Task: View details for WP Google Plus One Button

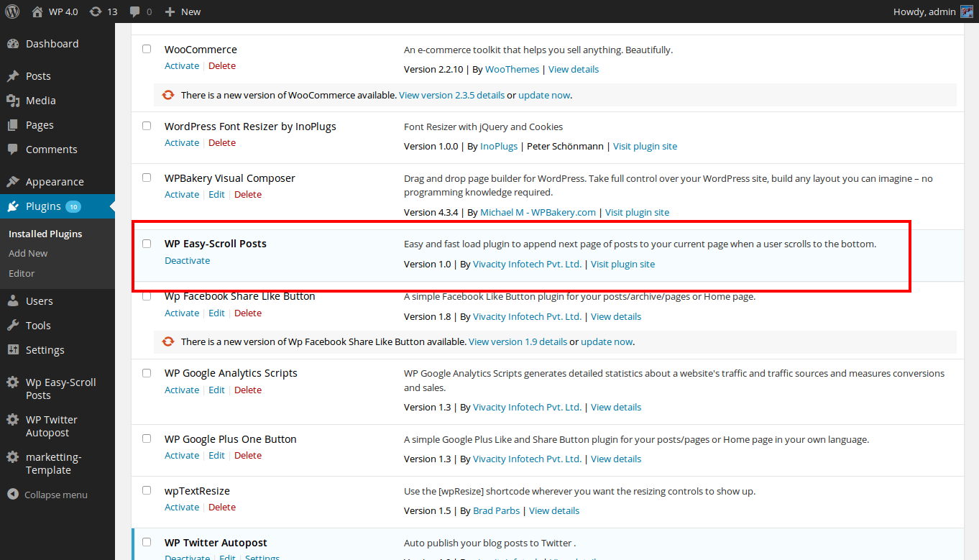Action: pyautogui.click(x=616, y=459)
